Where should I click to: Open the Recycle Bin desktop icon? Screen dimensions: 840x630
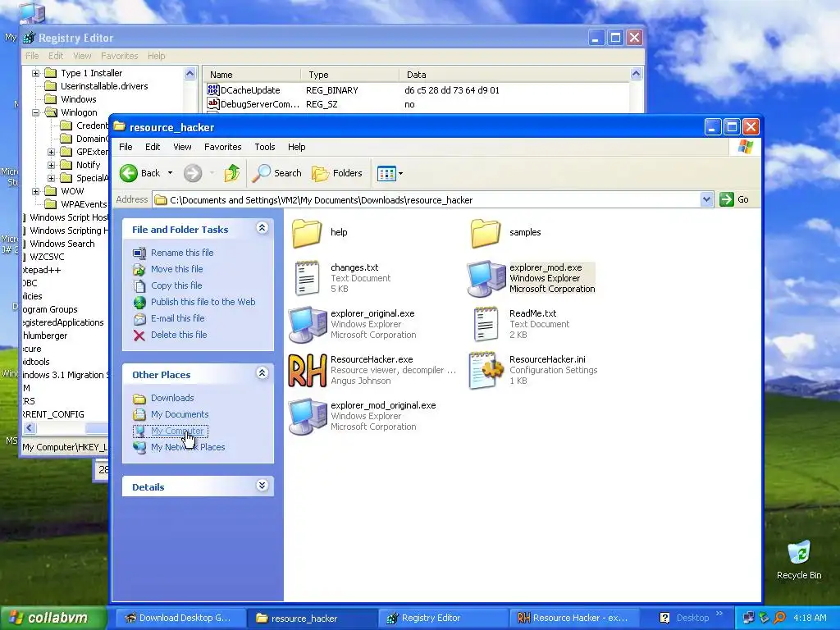[x=799, y=553]
